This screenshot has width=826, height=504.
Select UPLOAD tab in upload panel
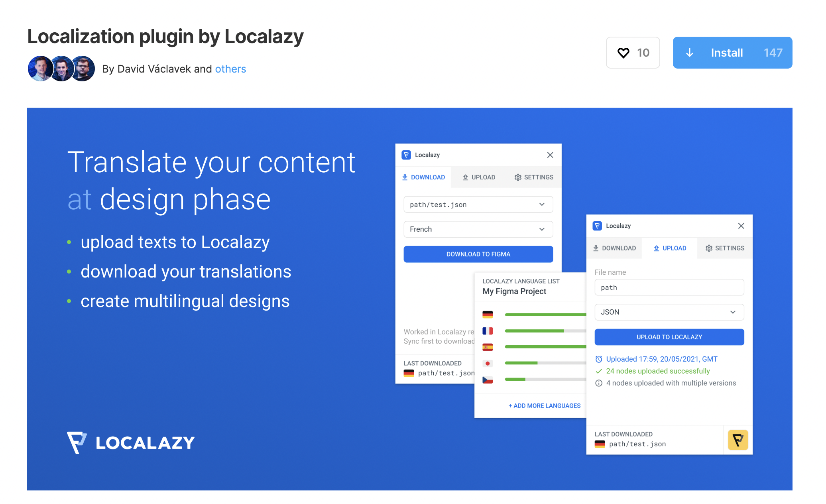[670, 248]
